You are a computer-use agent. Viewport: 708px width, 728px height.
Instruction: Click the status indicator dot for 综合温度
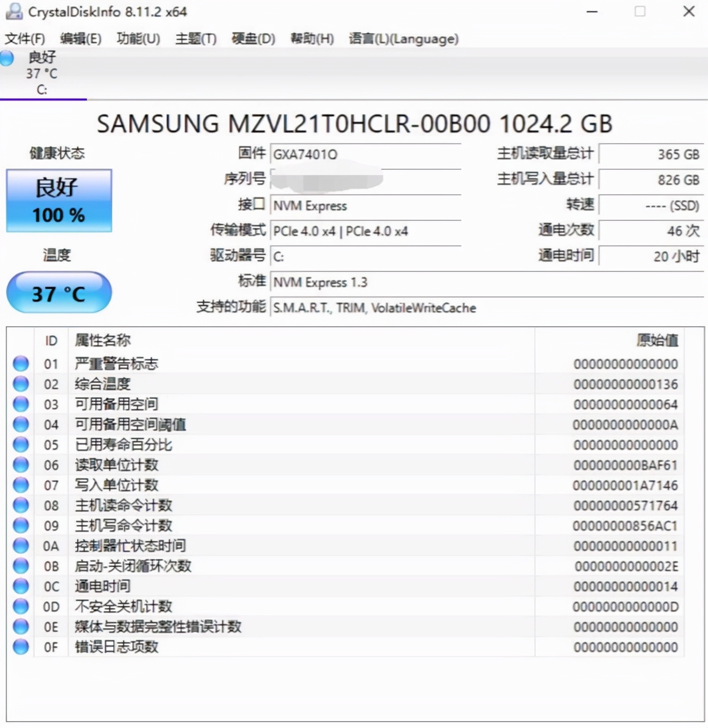coord(20,384)
